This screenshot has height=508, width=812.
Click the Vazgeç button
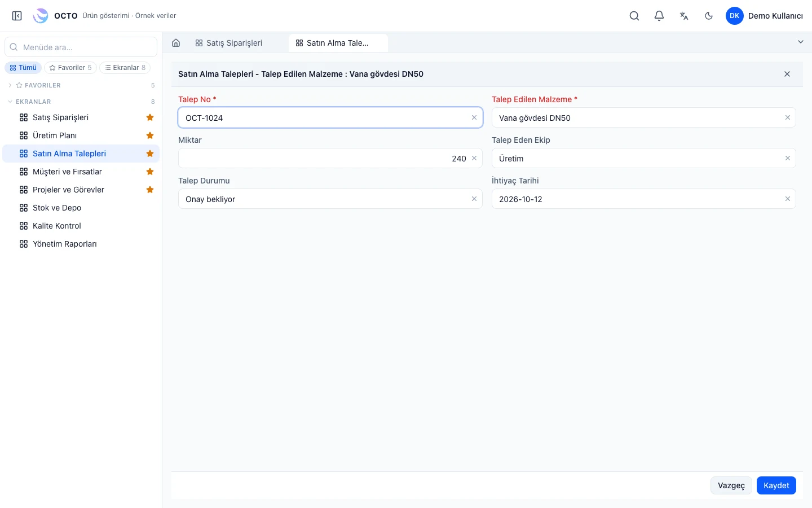click(731, 485)
